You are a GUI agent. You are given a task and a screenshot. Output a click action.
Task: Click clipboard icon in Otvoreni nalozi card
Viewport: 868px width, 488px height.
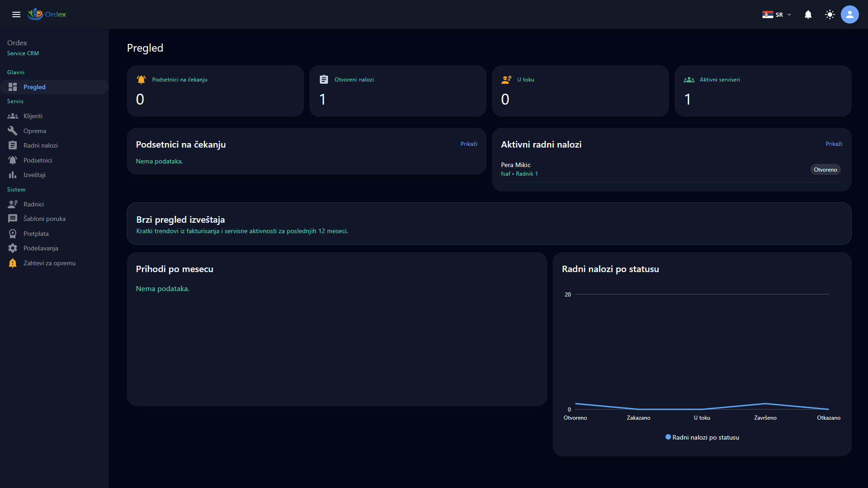click(x=324, y=80)
